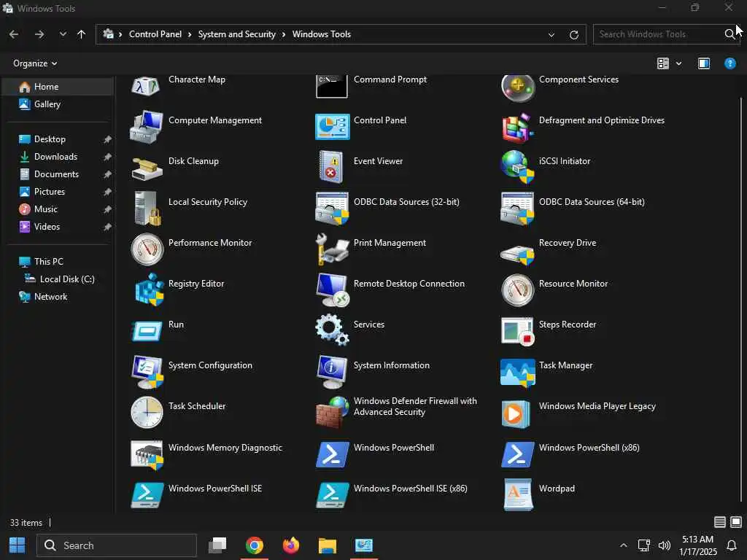Click Windows Media Player Legacy icon

point(516,413)
